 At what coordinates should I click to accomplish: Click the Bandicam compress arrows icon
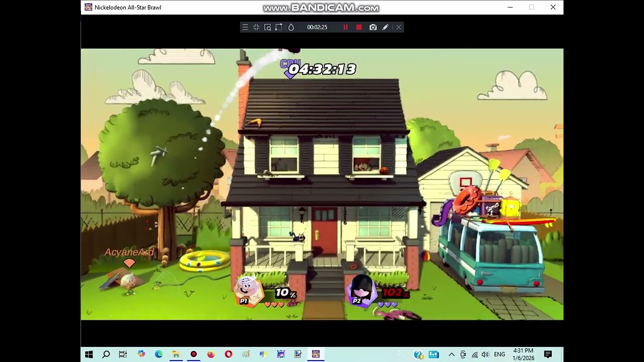click(256, 27)
